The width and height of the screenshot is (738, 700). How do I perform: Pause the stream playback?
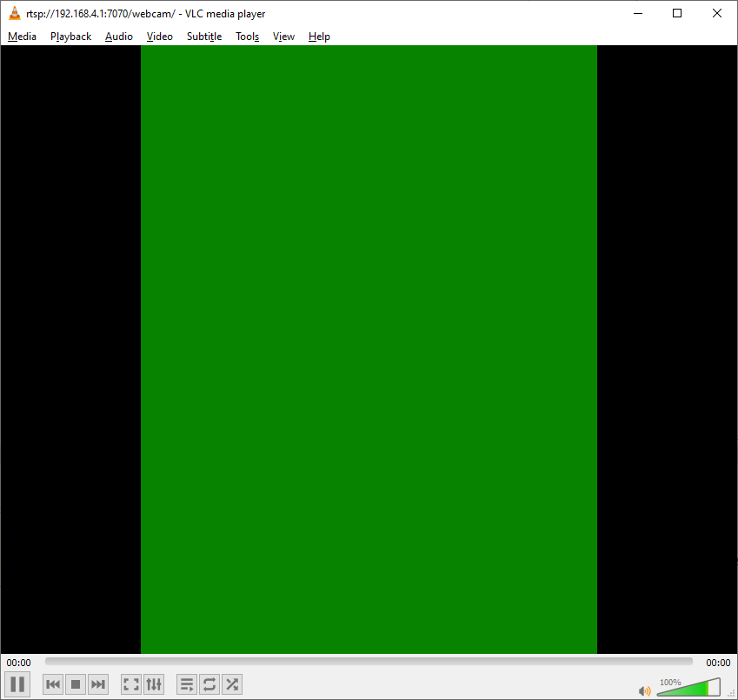click(17, 684)
